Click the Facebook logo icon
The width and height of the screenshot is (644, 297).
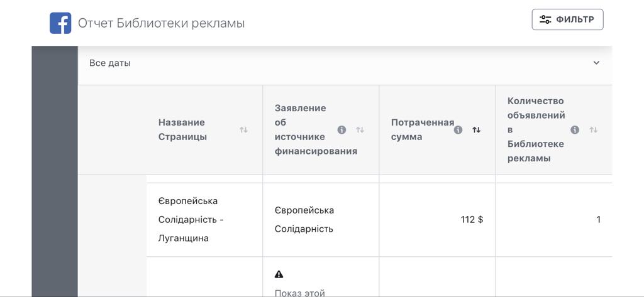click(x=60, y=23)
